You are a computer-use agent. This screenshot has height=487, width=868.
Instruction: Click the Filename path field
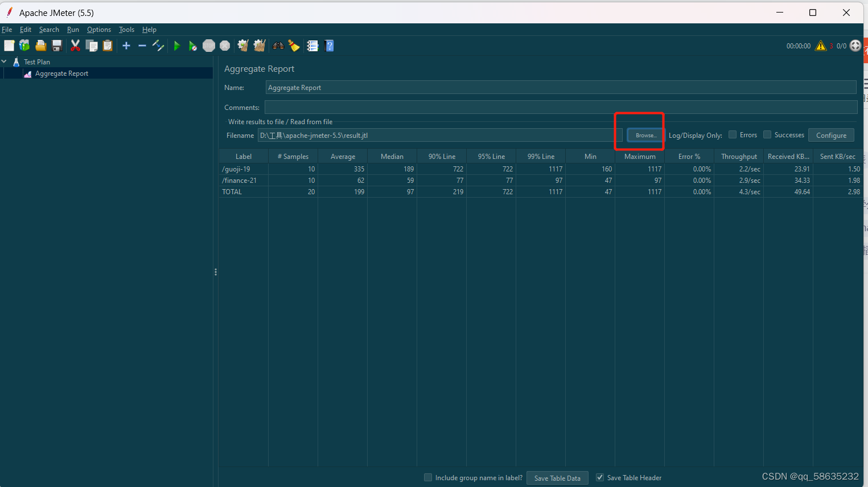tap(440, 135)
